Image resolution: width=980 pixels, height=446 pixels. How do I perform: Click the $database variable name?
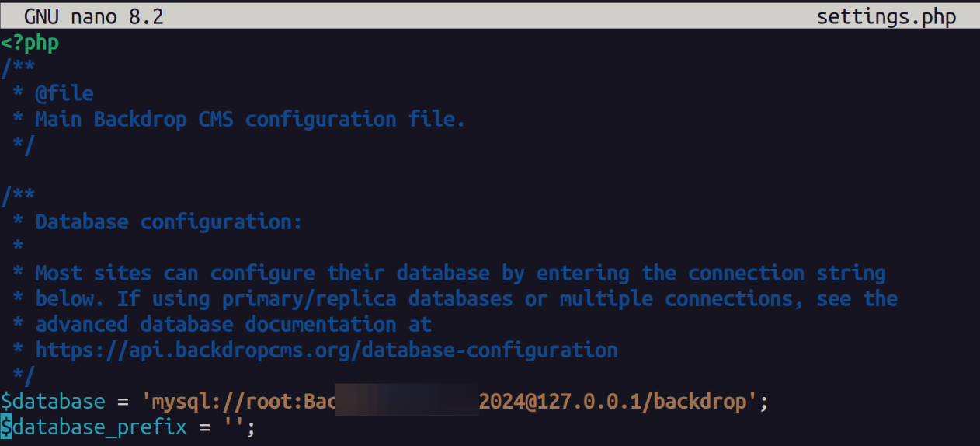pos(53,402)
